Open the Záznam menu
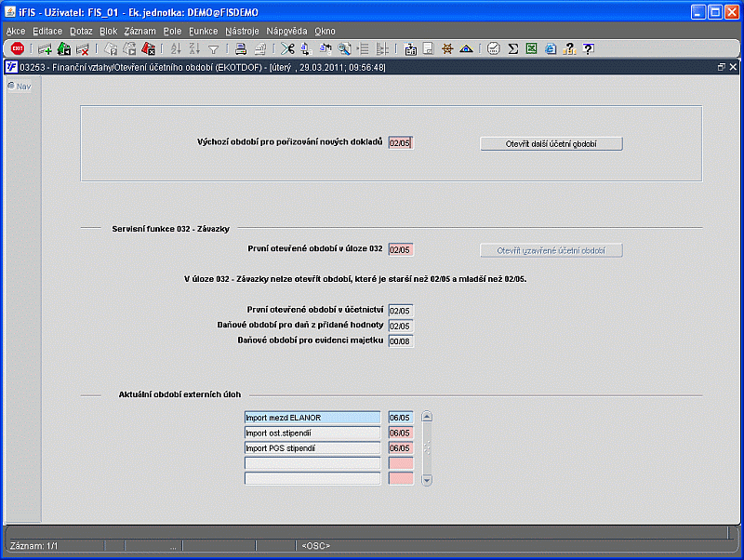 (140, 31)
